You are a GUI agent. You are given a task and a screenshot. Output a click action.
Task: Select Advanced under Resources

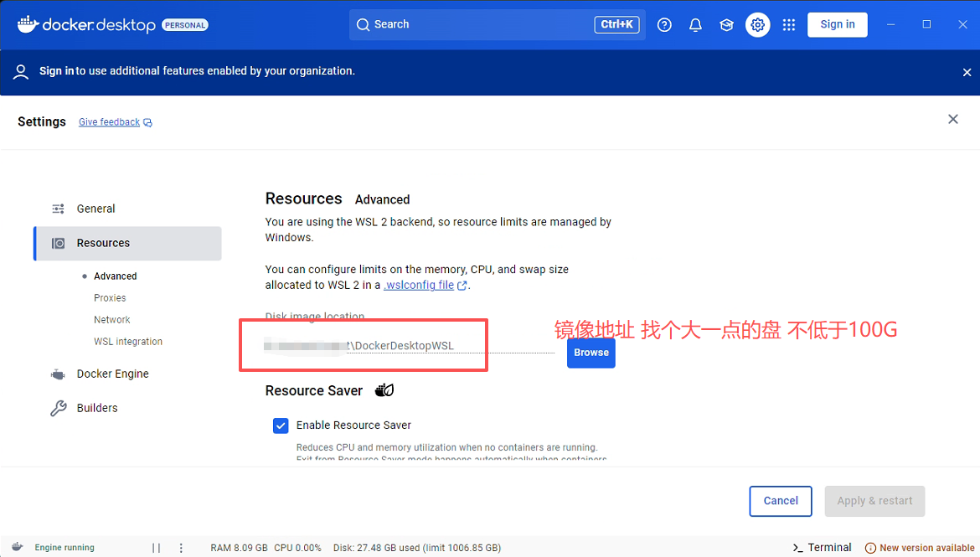pyautogui.click(x=115, y=276)
